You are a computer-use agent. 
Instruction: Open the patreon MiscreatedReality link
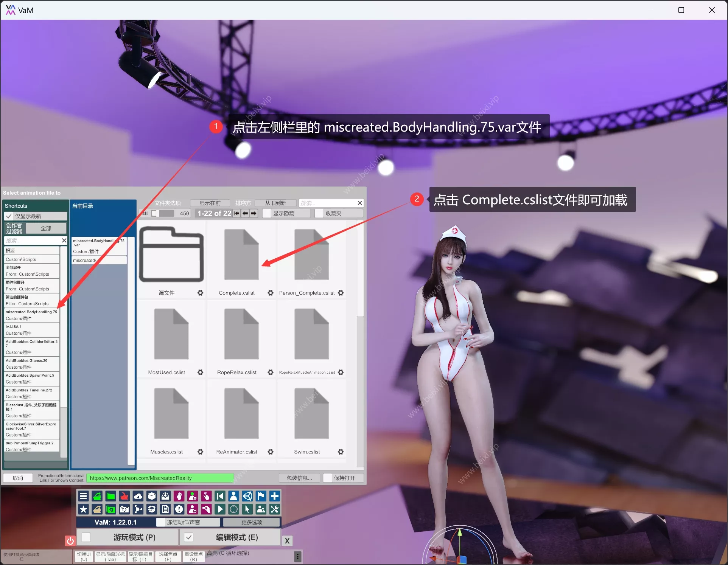pyautogui.click(x=160, y=478)
